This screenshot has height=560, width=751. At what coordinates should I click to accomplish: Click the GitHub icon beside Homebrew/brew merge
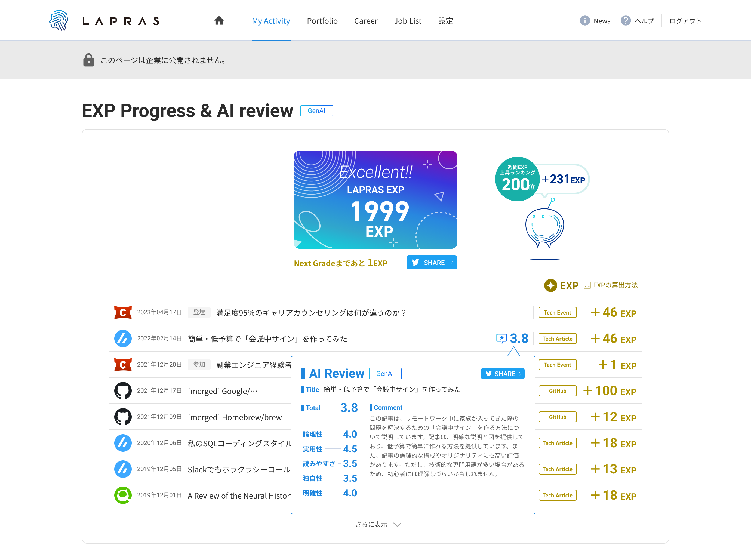point(123,417)
